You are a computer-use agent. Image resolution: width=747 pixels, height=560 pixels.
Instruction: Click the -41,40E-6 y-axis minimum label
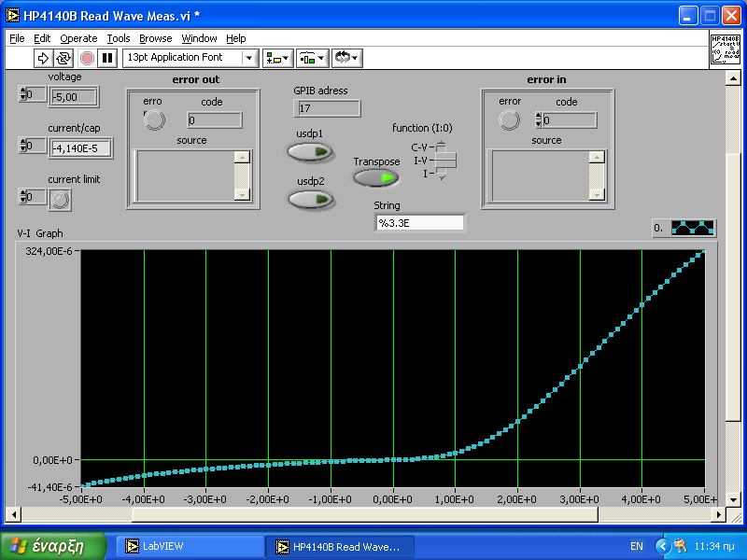click(49, 486)
